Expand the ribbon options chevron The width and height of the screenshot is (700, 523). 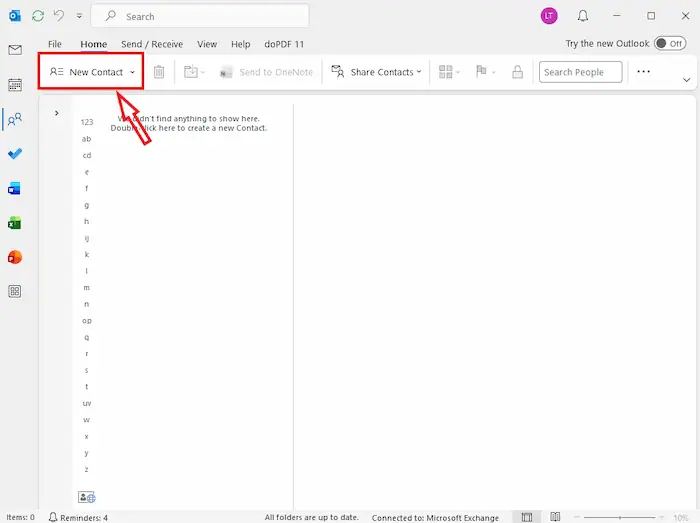click(687, 79)
